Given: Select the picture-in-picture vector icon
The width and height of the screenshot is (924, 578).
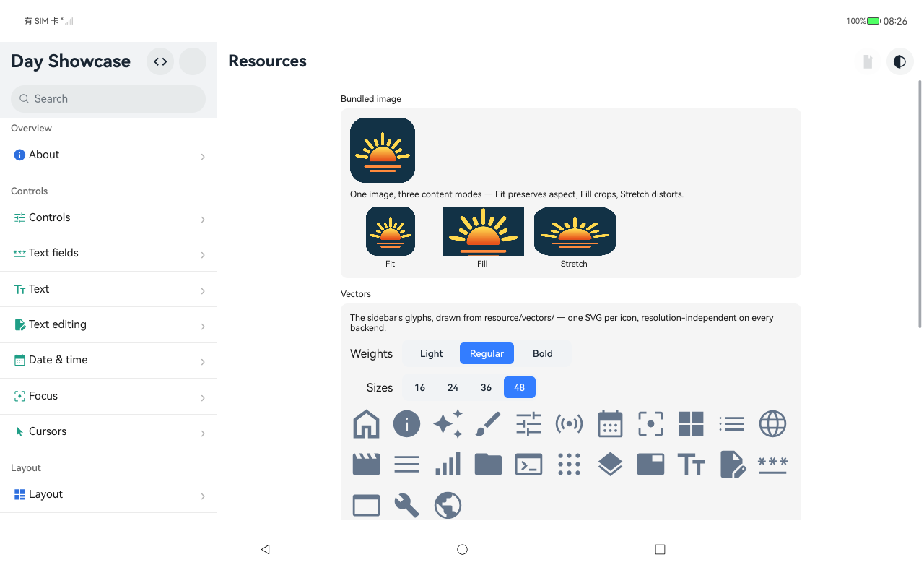Looking at the screenshot, I should [x=650, y=465].
